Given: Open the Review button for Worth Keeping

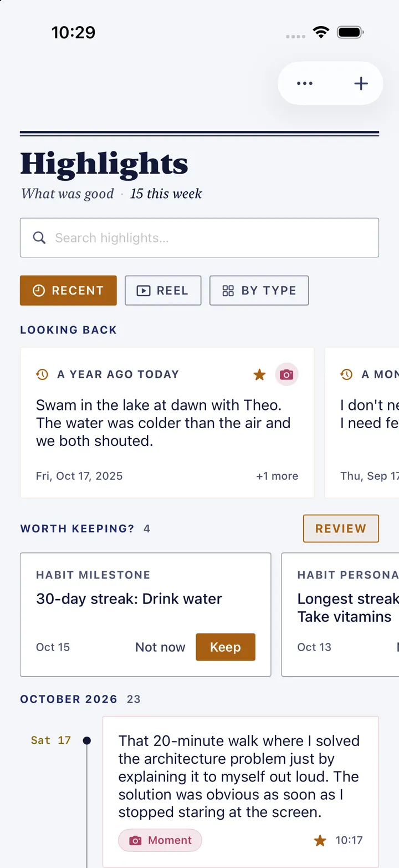Looking at the screenshot, I should (x=341, y=529).
